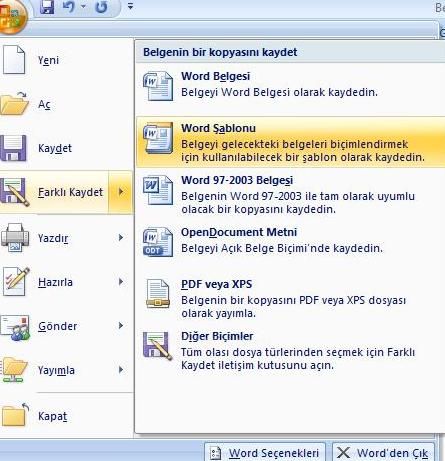Click the Undo arrow icon
The image size is (445, 461).
(x=69, y=7)
